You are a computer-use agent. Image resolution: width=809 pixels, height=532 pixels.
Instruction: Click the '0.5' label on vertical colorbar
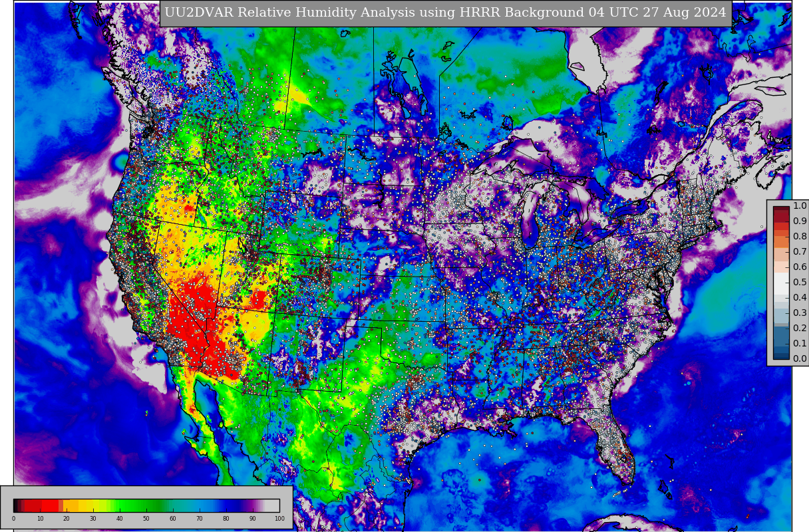tap(800, 282)
